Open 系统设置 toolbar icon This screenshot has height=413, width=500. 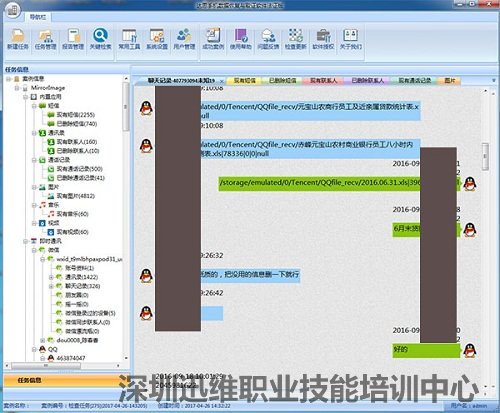pyautogui.click(x=157, y=39)
